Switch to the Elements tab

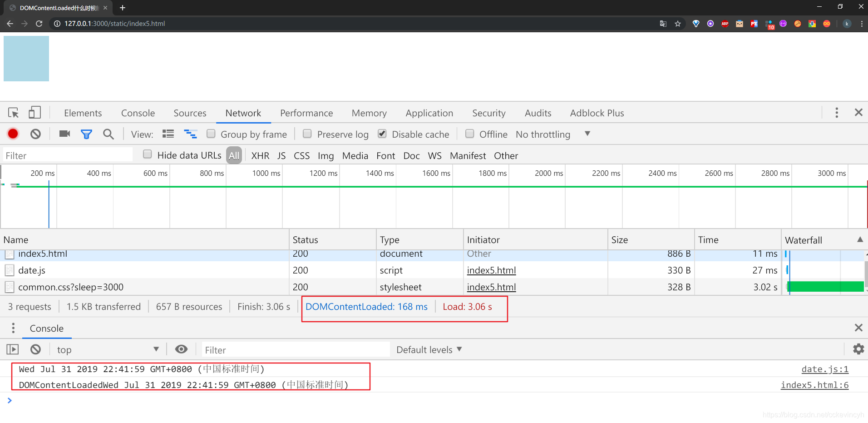pyautogui.click(x=83, y=113)
